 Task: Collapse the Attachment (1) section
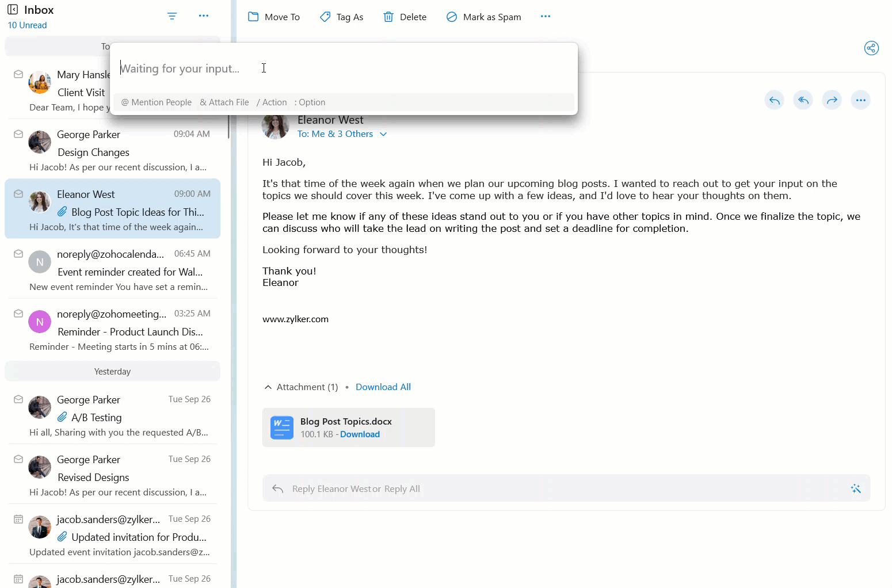pos(268,387)
